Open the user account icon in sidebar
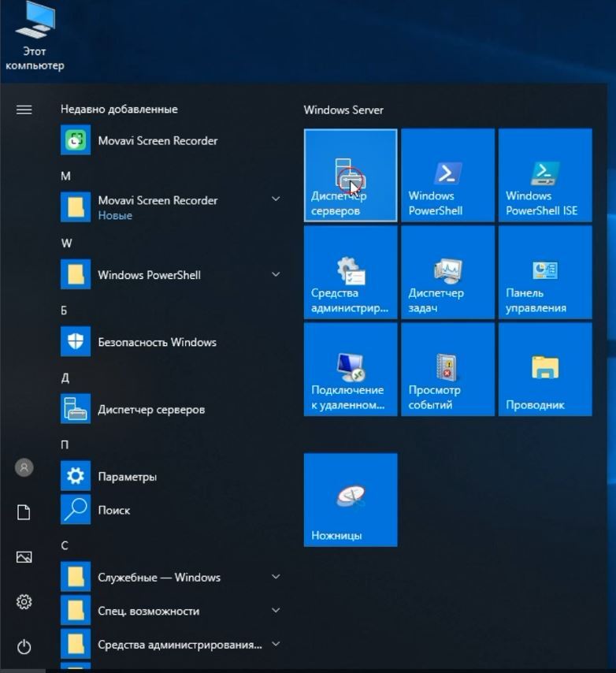The image size is (616, 673). click(24, 467)
